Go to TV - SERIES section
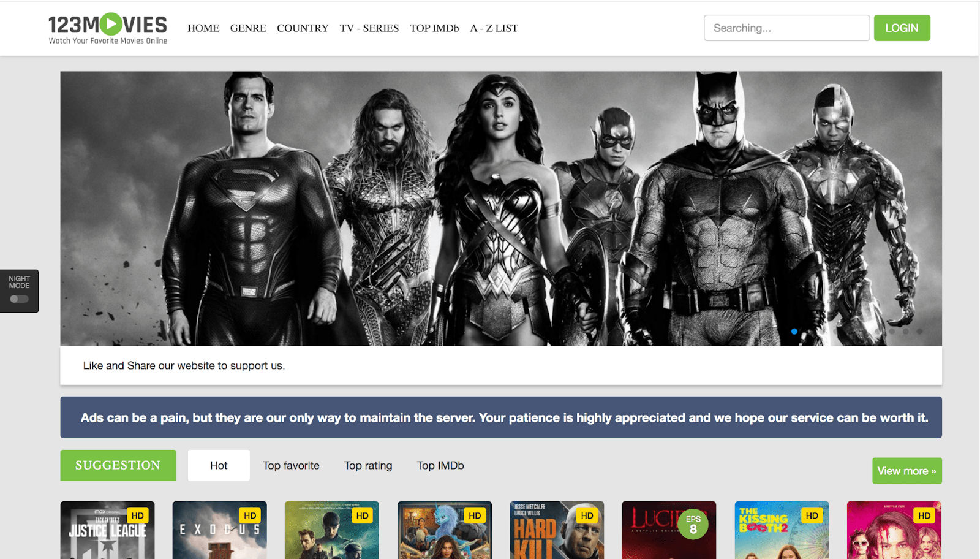The image size is (980, 559). click(x=369, y=28)
